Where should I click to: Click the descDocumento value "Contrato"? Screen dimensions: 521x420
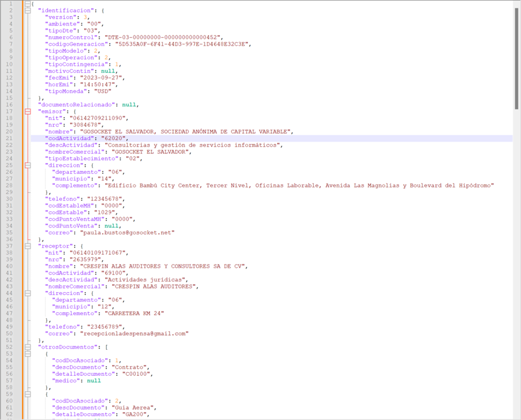point(129,367)
